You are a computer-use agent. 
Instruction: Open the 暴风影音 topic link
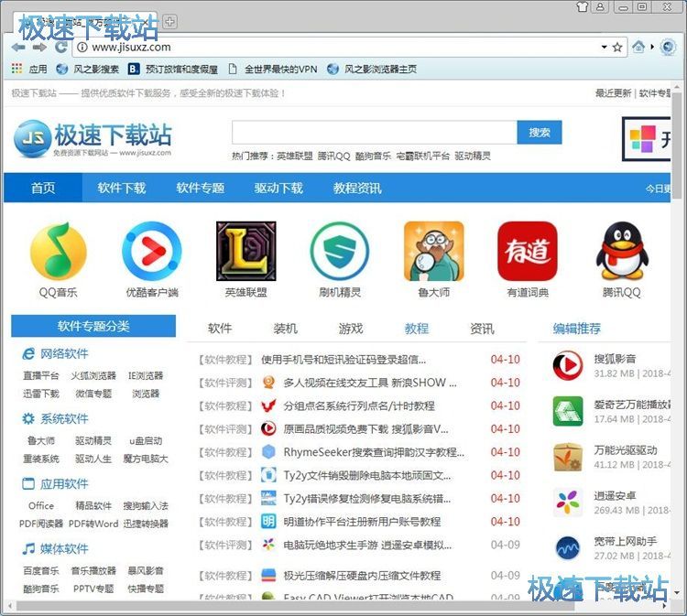tap(146, 571)
